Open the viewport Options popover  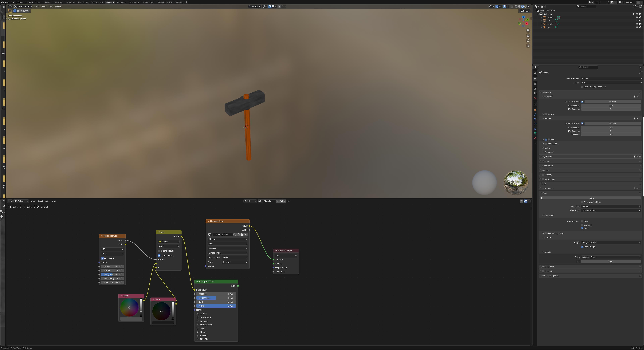525,11
